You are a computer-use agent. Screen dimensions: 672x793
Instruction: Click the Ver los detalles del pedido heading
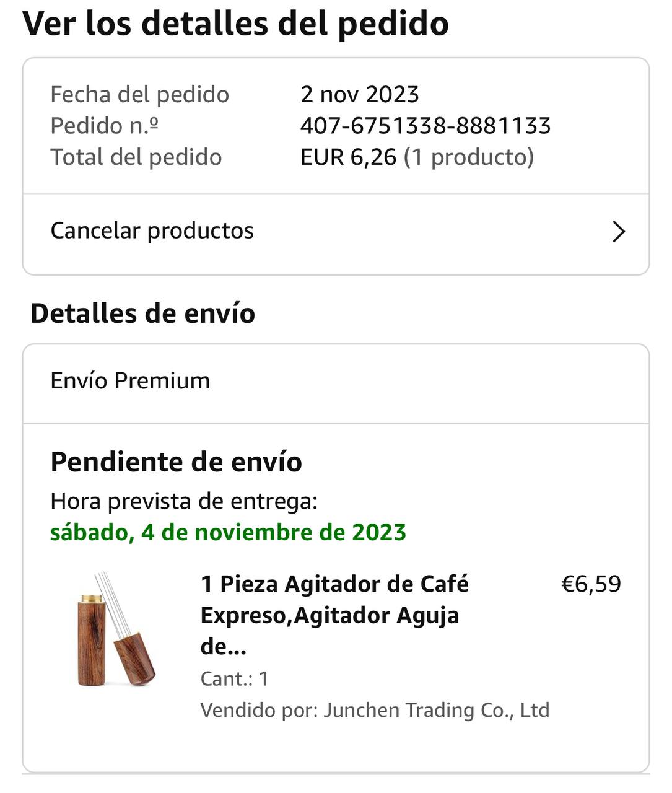pos(235,24)
